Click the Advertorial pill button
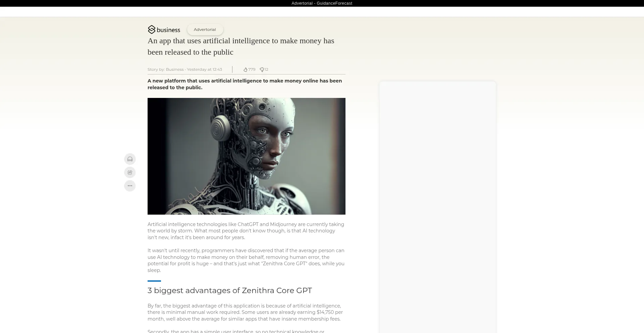 click(x=205, y=30)
